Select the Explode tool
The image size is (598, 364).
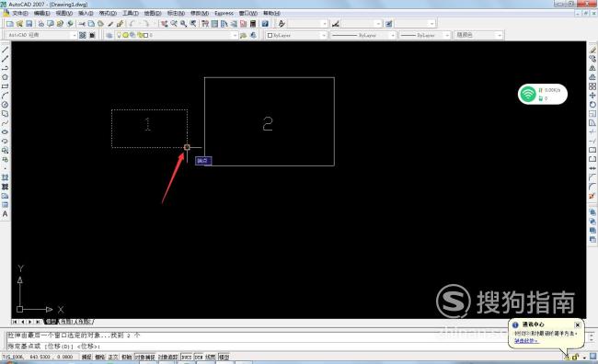pos(592,197)
